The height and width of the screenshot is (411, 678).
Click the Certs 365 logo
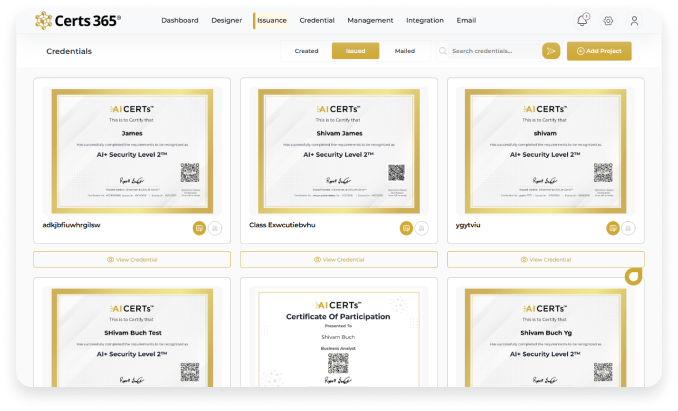[x=78, y=20]
